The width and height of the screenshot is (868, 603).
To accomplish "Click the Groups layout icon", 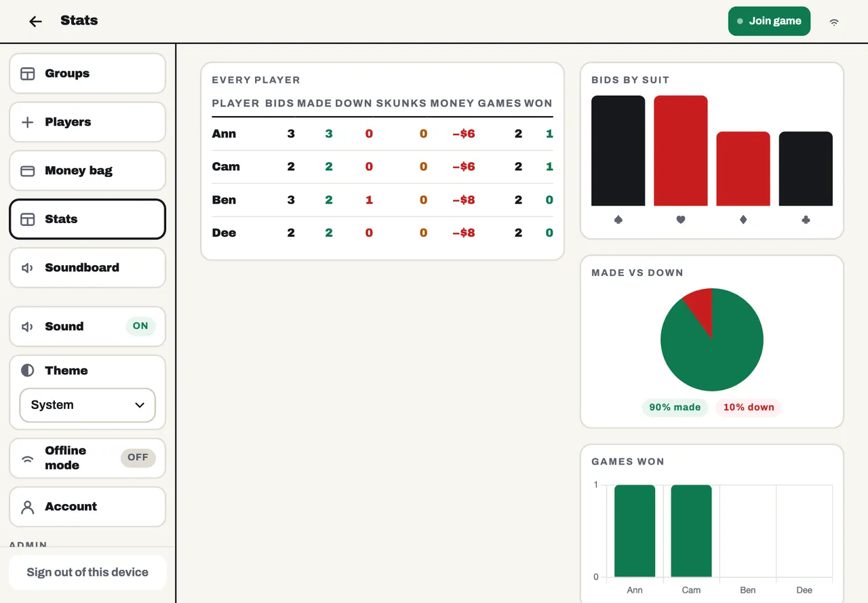I will pos(28,74).
